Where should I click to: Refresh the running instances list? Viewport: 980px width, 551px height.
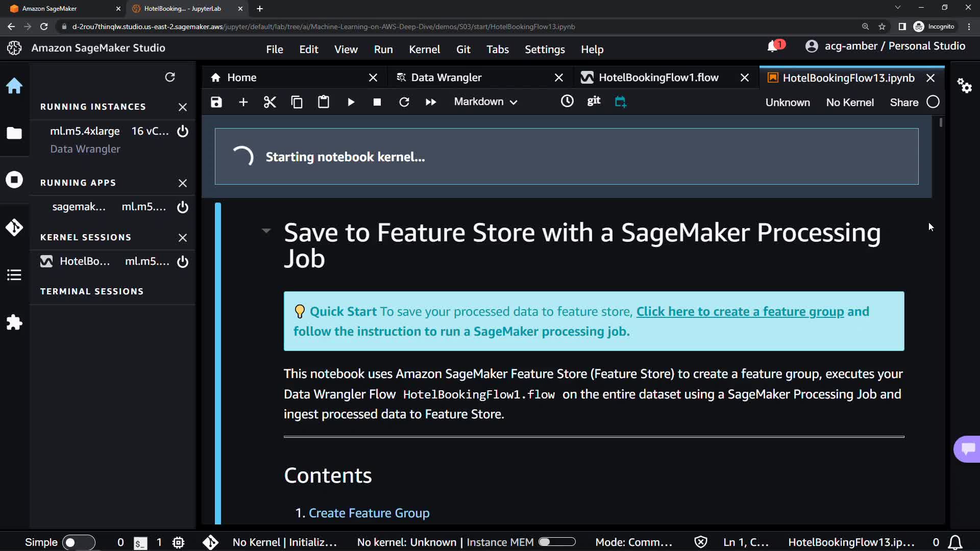click(170, 77)
